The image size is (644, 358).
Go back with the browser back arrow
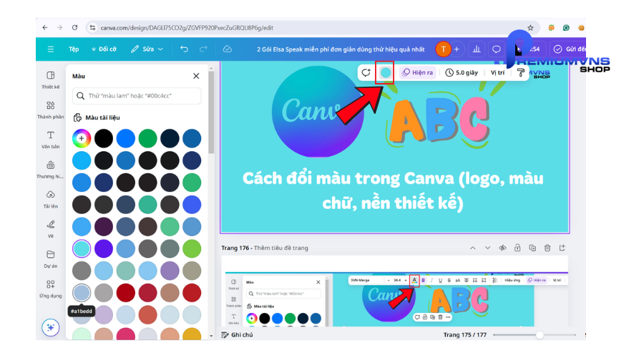[45, 27]
